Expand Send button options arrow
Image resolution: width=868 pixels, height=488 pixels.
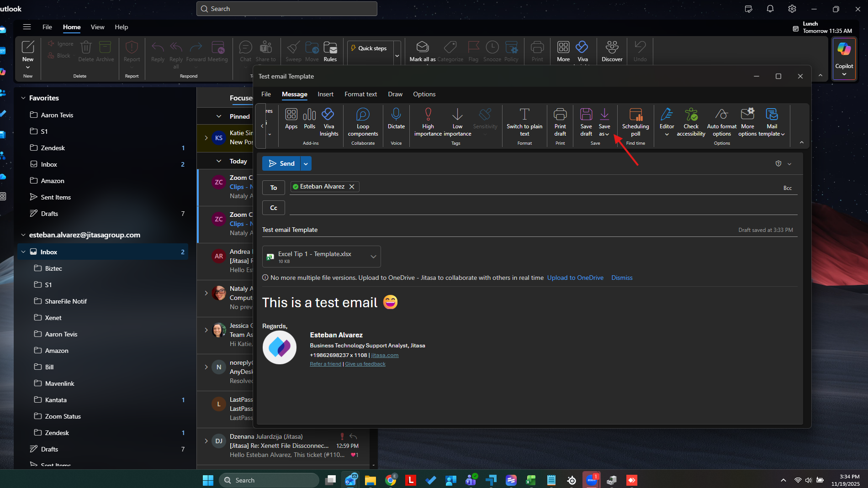coord(306,164)
